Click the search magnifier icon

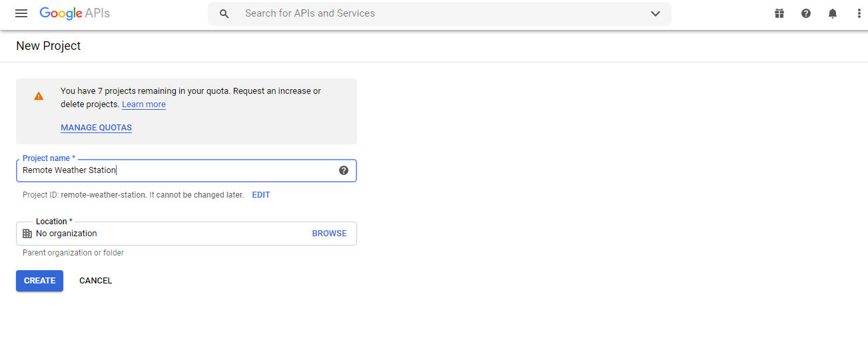click(x=224, y=13)
